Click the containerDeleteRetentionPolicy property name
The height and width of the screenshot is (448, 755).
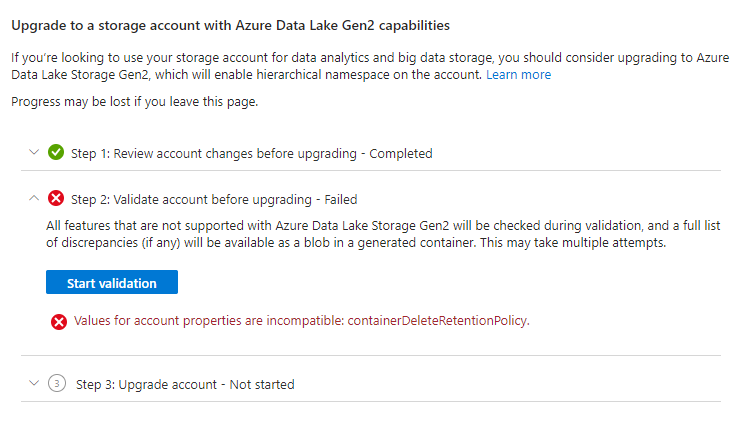[x=437, y=321]
